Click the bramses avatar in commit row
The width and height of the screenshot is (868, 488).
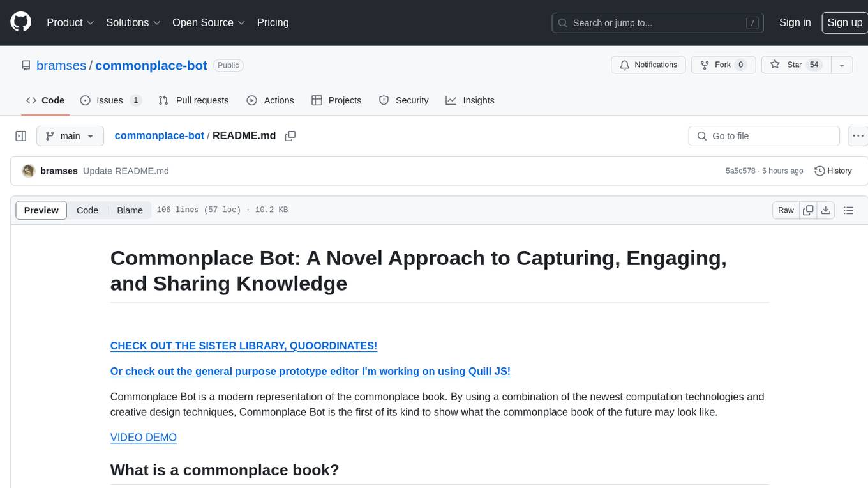(28, 171)
